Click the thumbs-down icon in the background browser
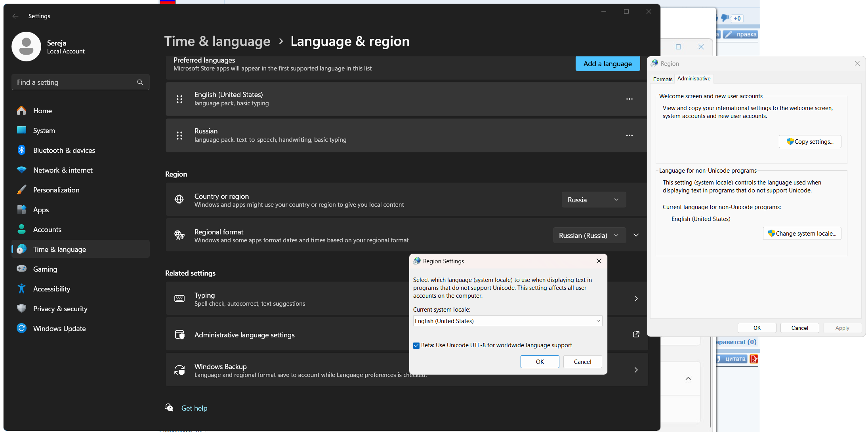Image resolution: width=868 pixels, height=432 pixels. [x=725, y=18]
